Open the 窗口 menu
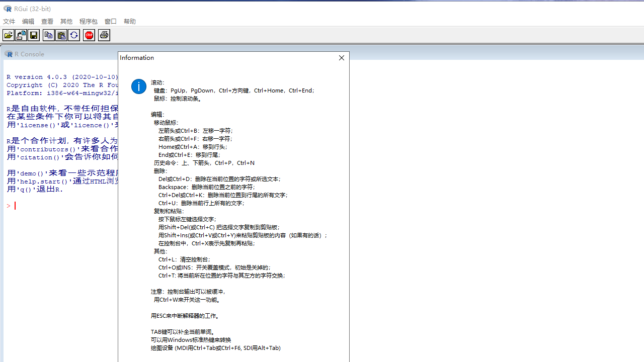The image size is (644, 362). 110,21
